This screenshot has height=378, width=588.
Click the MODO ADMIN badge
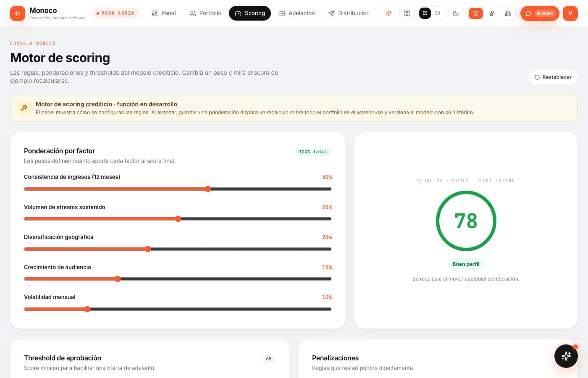(x=115, y=13)
